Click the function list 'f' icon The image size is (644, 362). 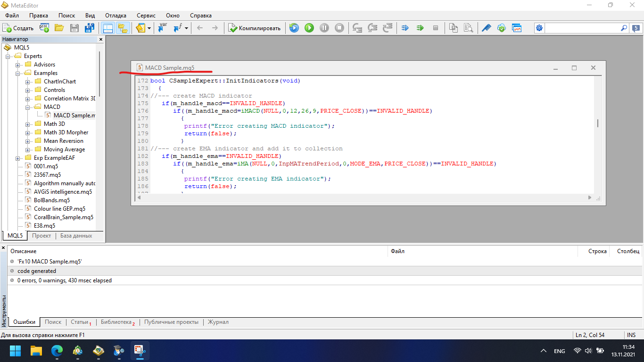178,28
